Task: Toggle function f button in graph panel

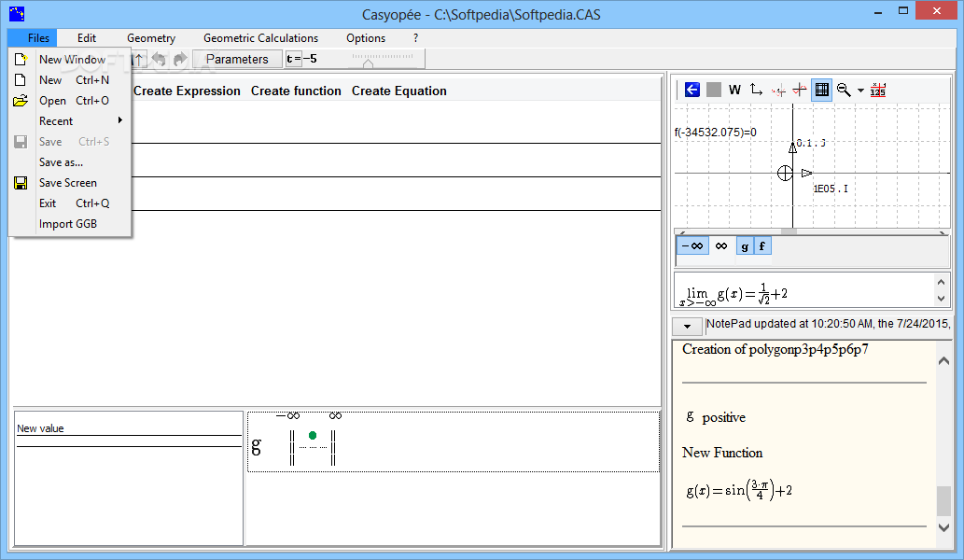Action: (x=761, y=245)
